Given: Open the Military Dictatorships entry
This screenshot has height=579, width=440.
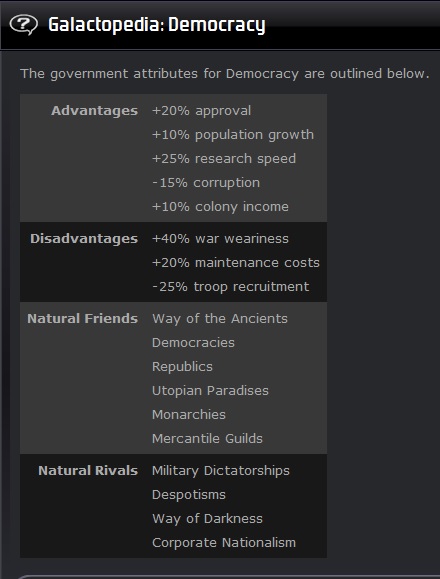Looking at the screenshot, I should [221, 471].
